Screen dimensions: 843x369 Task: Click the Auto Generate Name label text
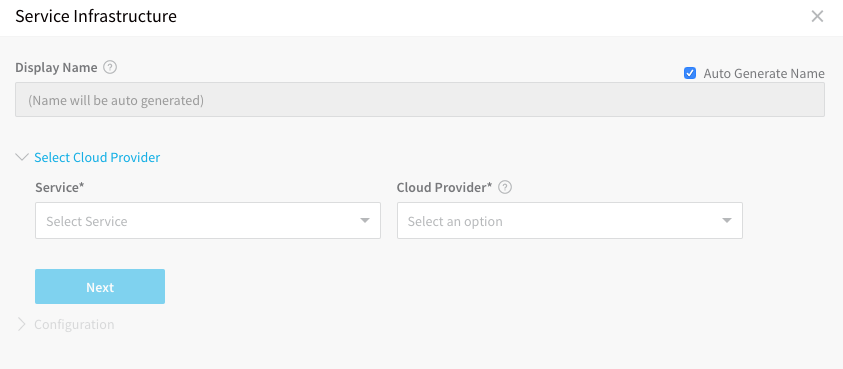[x=764, y=74]
